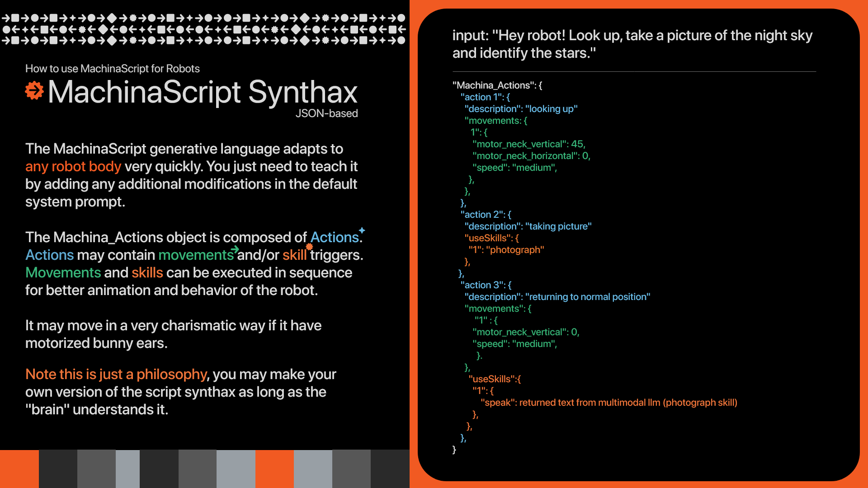The image size is (868, 488).
Task: Click blue 'Actions' word before 'may contain'
Action: 49,255
